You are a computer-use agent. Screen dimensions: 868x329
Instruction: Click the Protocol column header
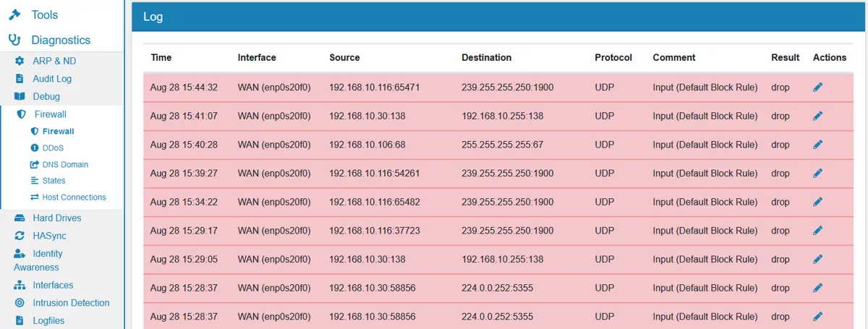(x=613, y=58)
